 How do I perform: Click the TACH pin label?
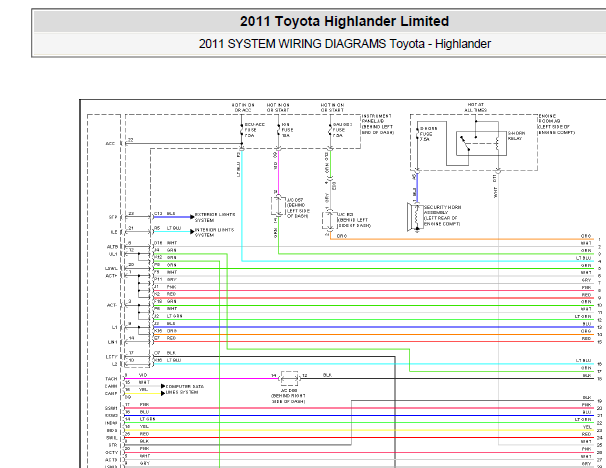(112, 379)
